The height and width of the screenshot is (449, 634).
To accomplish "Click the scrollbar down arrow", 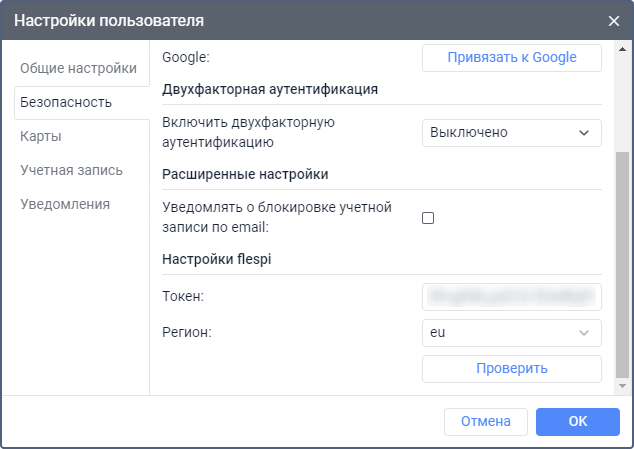I will tap(623, 386).
